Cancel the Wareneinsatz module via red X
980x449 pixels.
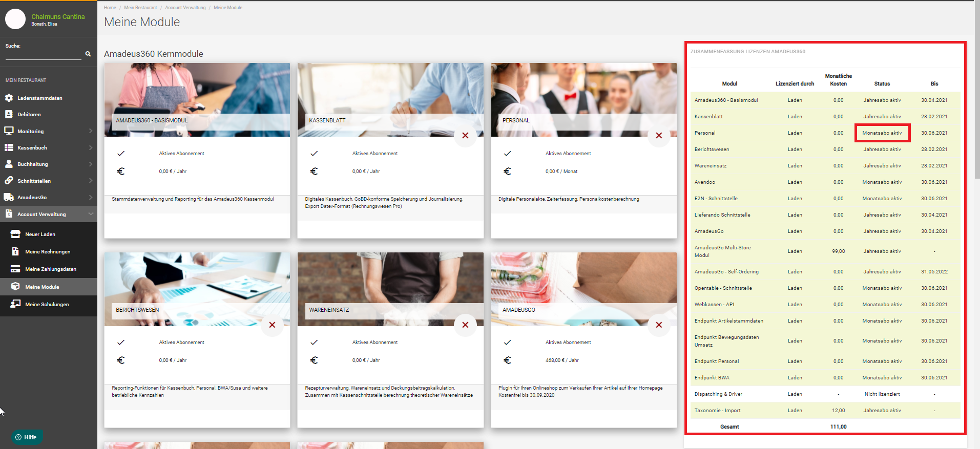click(x=465, y=325)
